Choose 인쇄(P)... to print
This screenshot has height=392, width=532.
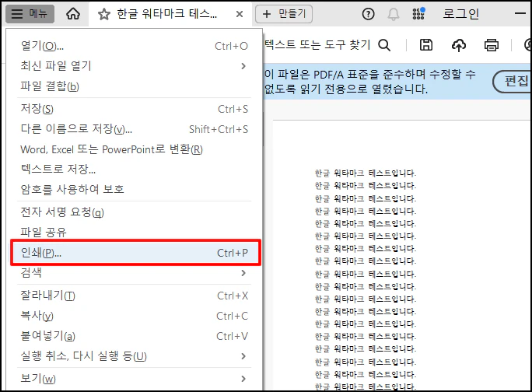tap(135, 253)
